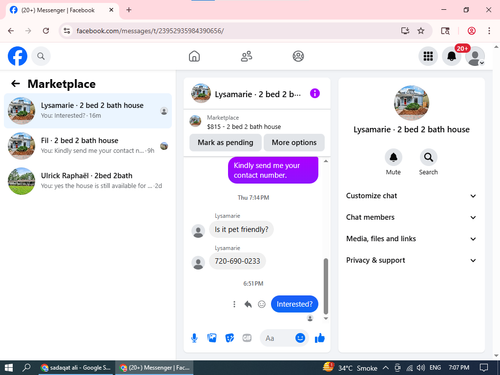Bookmark this page with the star icon

pos(421,31)
